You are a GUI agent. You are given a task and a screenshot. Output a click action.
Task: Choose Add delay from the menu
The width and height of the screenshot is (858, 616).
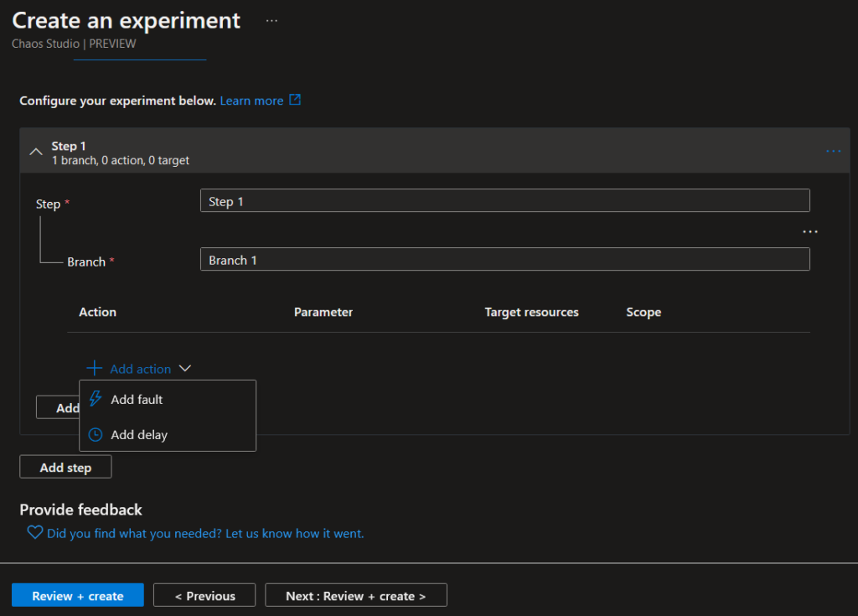(x=168, y=435)
